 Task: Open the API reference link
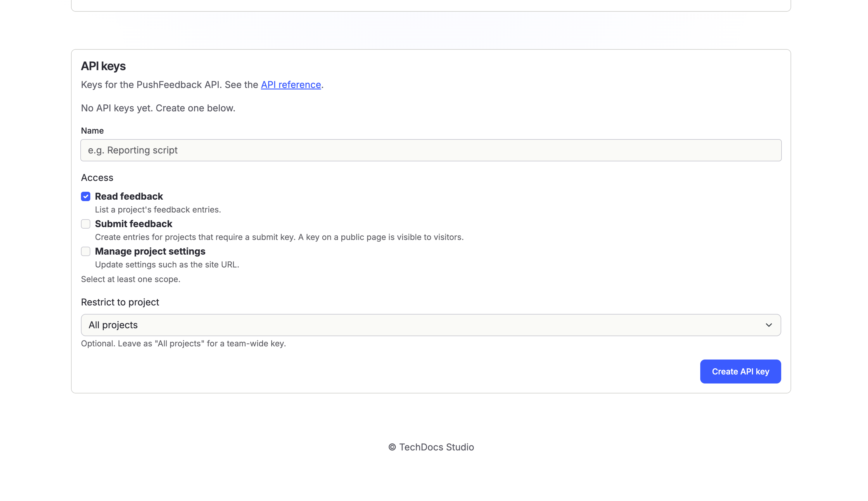point(291,85)
